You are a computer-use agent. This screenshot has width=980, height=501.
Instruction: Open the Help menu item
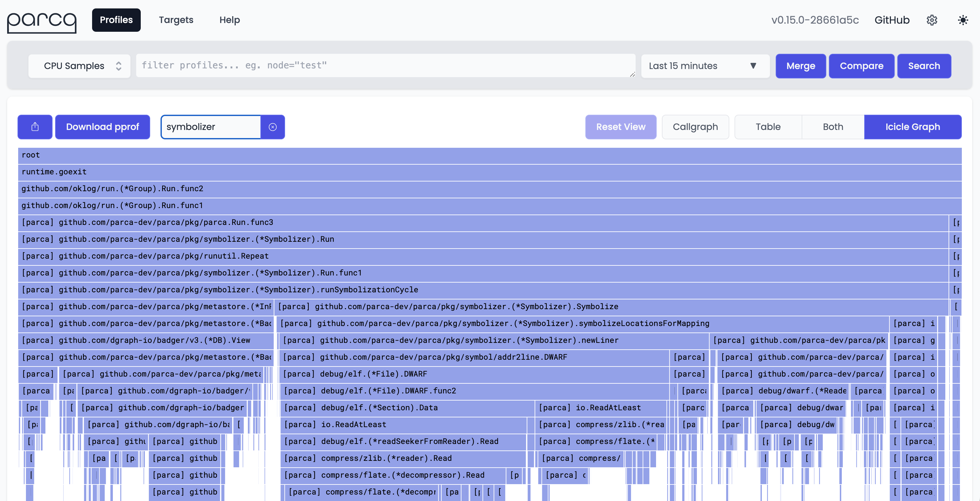(x=230, y=20)
